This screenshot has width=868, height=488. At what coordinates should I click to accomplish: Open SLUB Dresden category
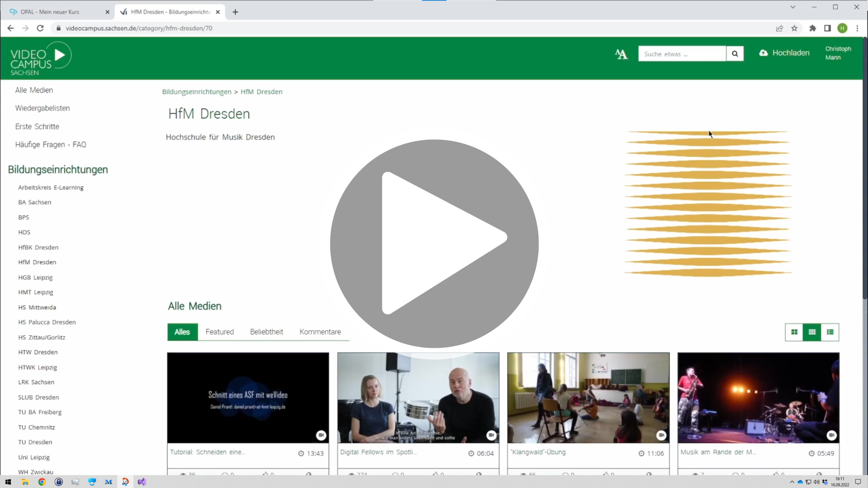tap(38, 397)
